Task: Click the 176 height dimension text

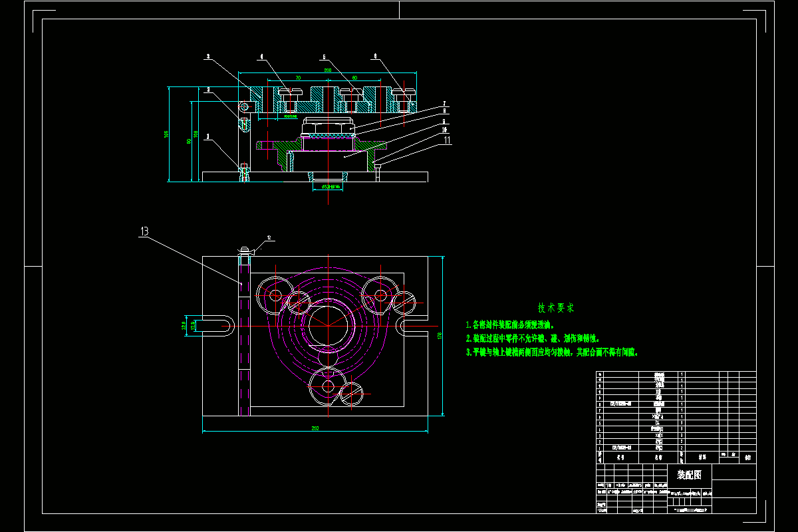Action: (440, 336)
